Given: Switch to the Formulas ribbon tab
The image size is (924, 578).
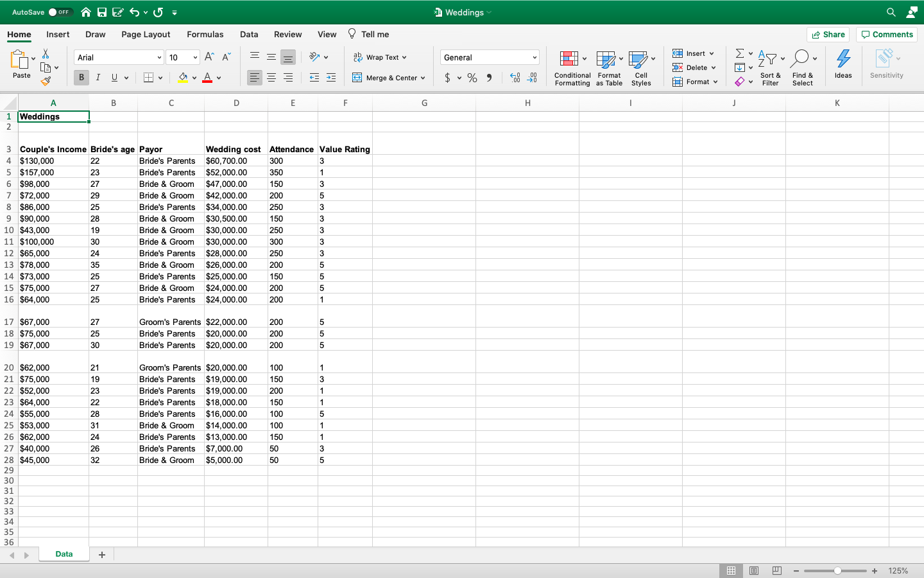Looking at the screenshot, I should coord(205,34).
